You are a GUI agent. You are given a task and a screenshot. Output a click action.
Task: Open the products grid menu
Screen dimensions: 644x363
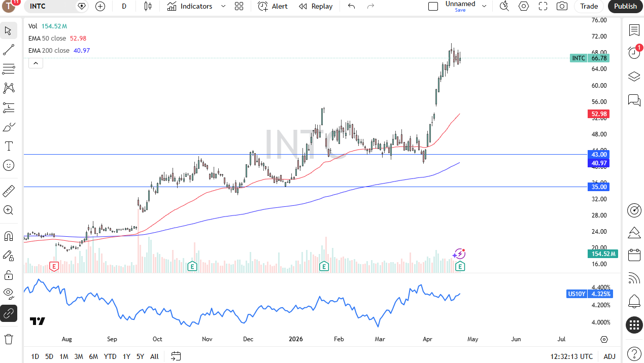(634, 325)
